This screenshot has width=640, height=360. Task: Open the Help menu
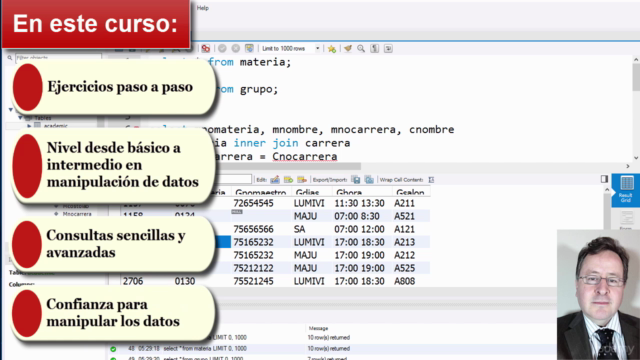click(x=202, y=8)
